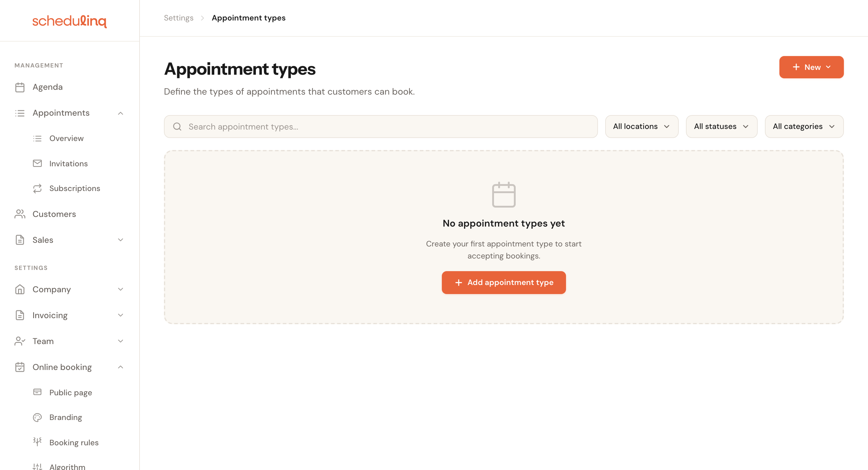
Task: Open the Agenda menu item
Action: (x=69, y=87)
